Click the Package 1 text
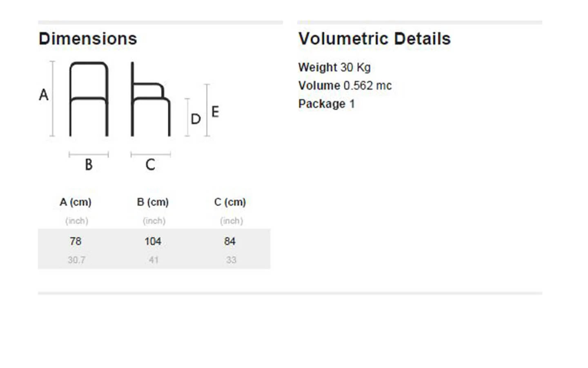This screenshot has height=368, width=588. pos(326,104)
